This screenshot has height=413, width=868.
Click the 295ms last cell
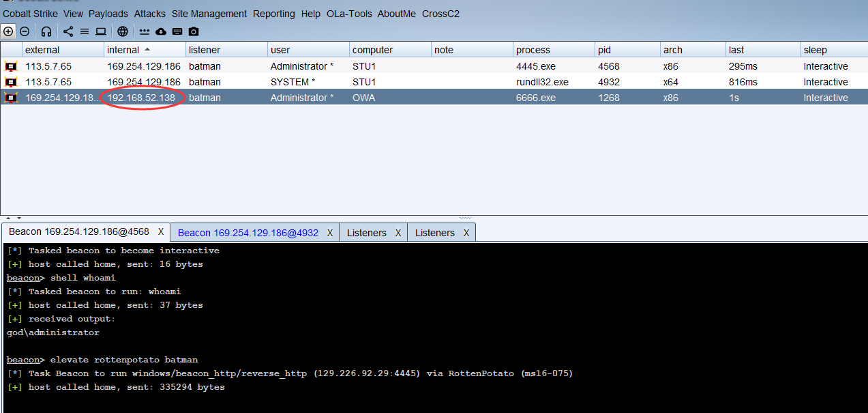coord(764,66)
